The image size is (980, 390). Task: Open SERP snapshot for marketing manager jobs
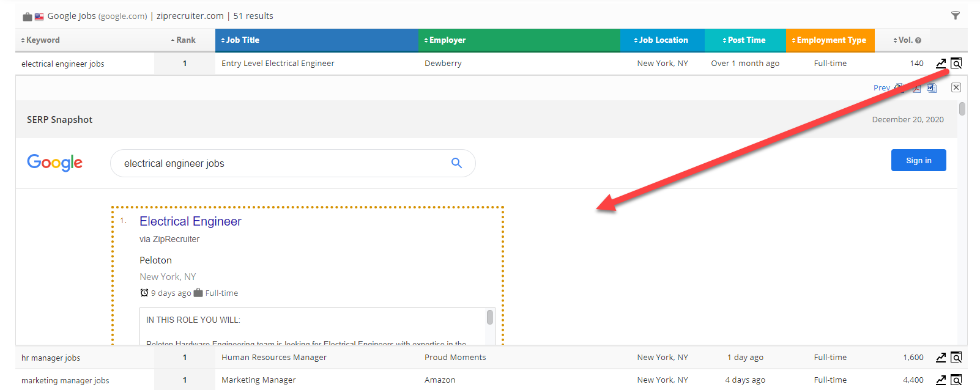(x=956, y=380)
